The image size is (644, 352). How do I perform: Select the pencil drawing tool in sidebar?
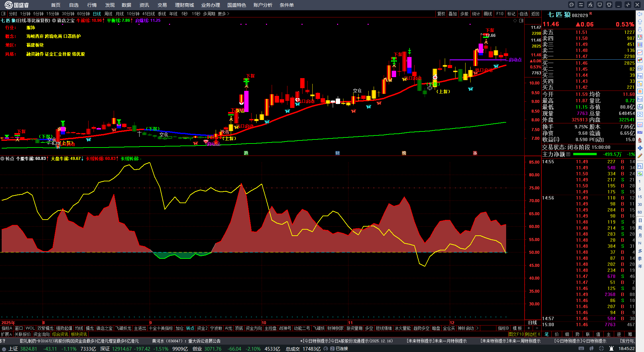tap(640, 156)
